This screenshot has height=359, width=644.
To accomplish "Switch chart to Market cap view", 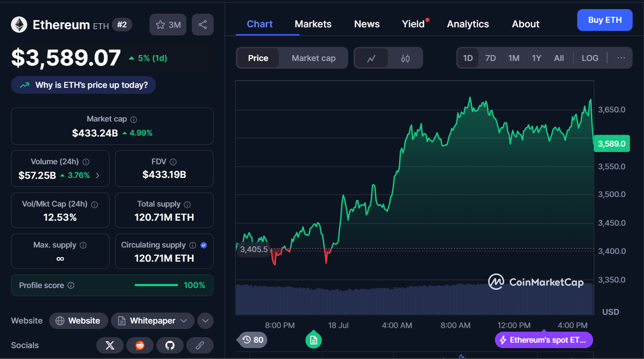I will pyautogui.click(x=314, y=58).
